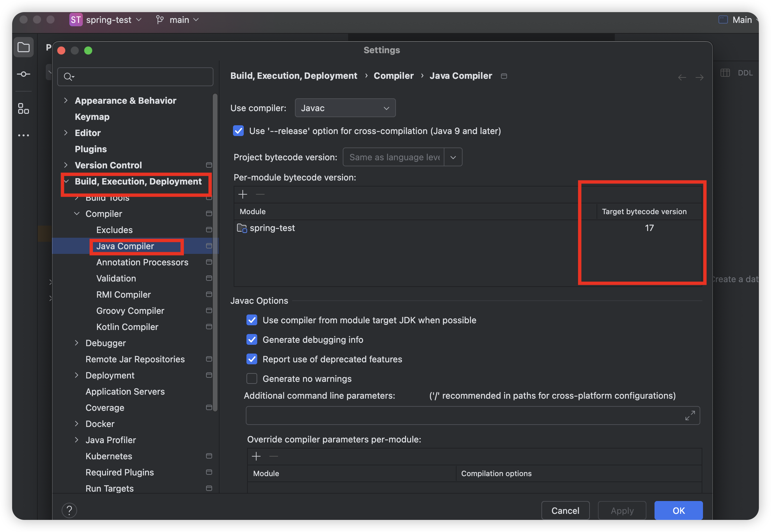
Task: Disable the '--release' cross-compilation option
Action: click(x=238, y=131)
